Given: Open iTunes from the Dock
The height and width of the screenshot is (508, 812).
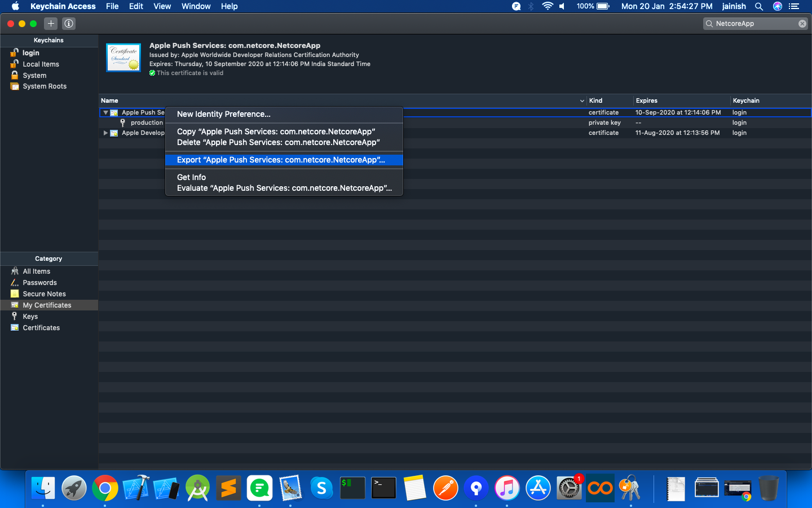Looking at the screenshot, I should click(x=507, y=488).
